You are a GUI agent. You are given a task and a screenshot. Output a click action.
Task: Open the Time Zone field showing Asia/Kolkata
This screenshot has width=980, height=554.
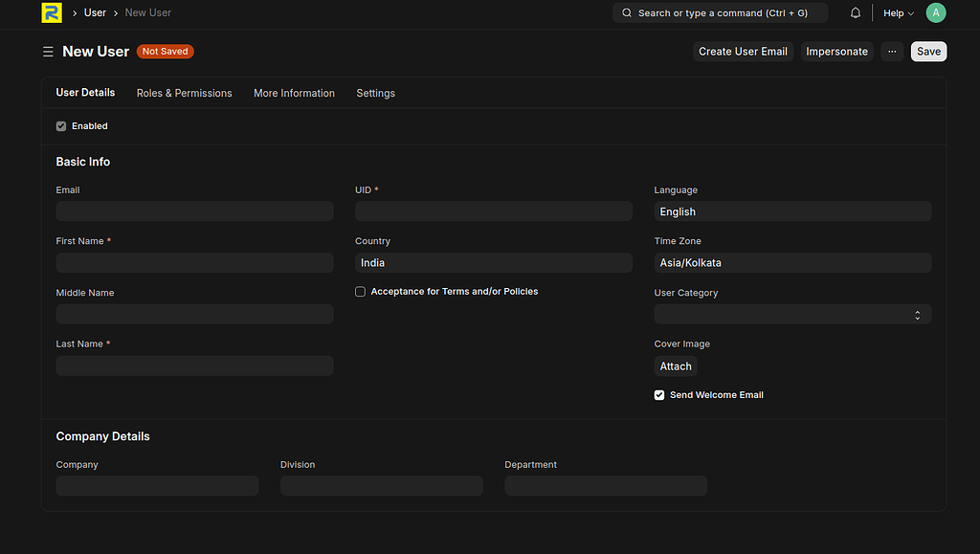pos(792,262)
